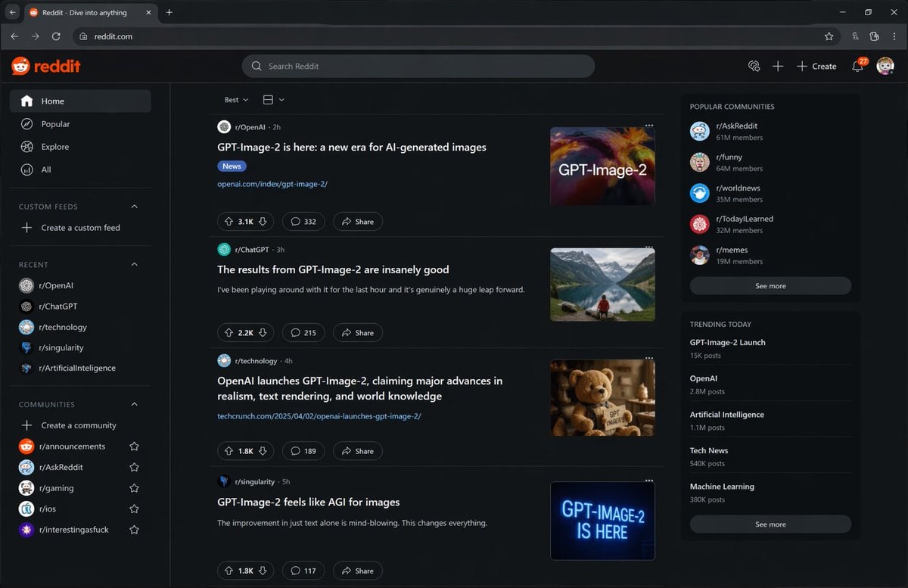Toggle favorite star for r/gaming
Image resolution: width=908 pixels, height=588 pixels.
point(134,488)
